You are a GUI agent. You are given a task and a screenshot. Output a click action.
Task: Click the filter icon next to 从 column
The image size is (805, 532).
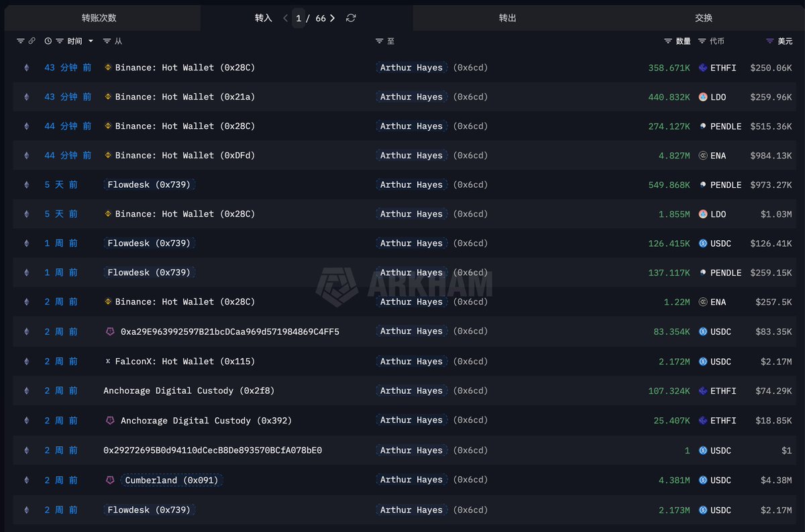[107, 42]
